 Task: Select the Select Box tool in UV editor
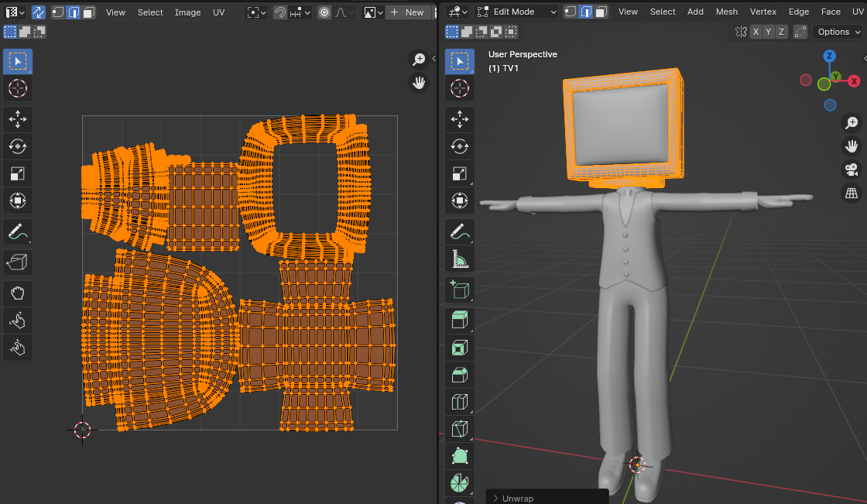[18, 61]
